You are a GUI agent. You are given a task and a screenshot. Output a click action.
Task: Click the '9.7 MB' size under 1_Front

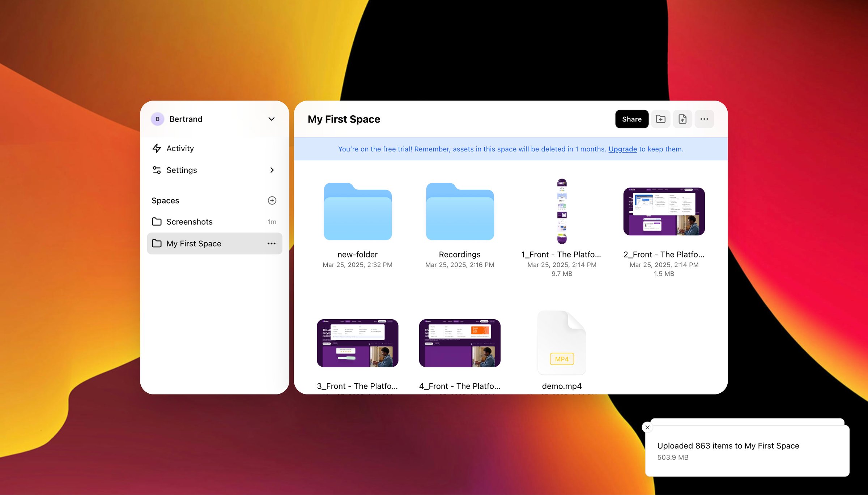(x=562, y=274)
